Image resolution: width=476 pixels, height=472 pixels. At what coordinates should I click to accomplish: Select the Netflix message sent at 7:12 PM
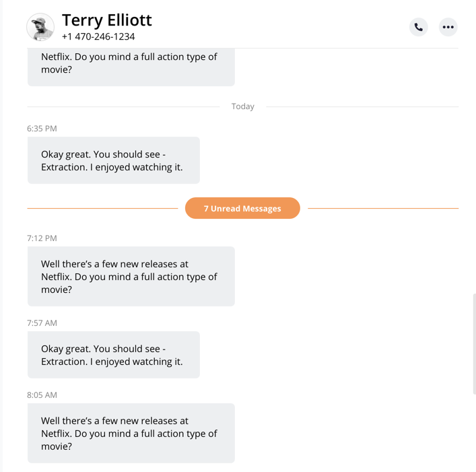click(x=131, y=276)
